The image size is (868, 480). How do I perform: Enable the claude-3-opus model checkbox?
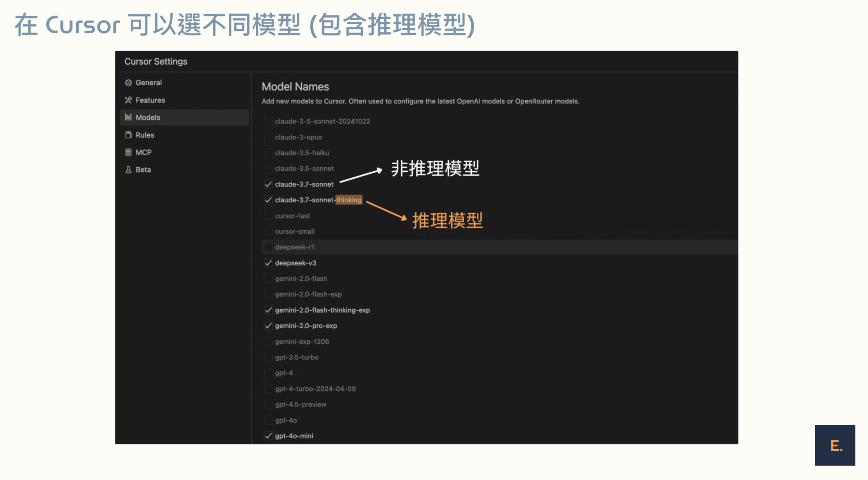point(268,137)
